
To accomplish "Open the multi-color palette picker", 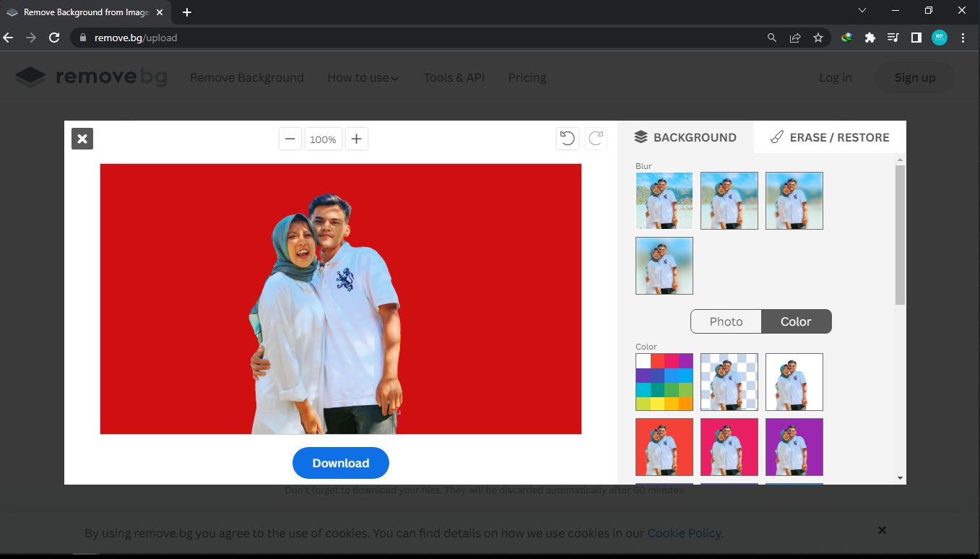I will point(664,382).
